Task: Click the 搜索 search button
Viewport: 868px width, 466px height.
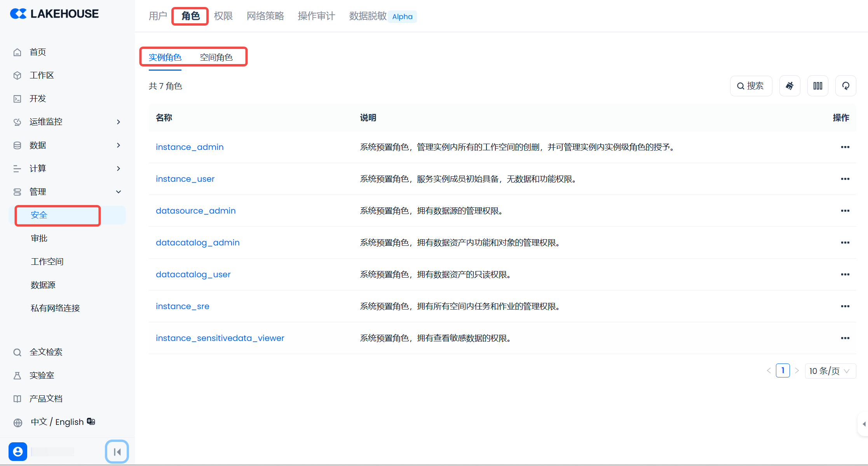Action: click(x=751, y=86)
